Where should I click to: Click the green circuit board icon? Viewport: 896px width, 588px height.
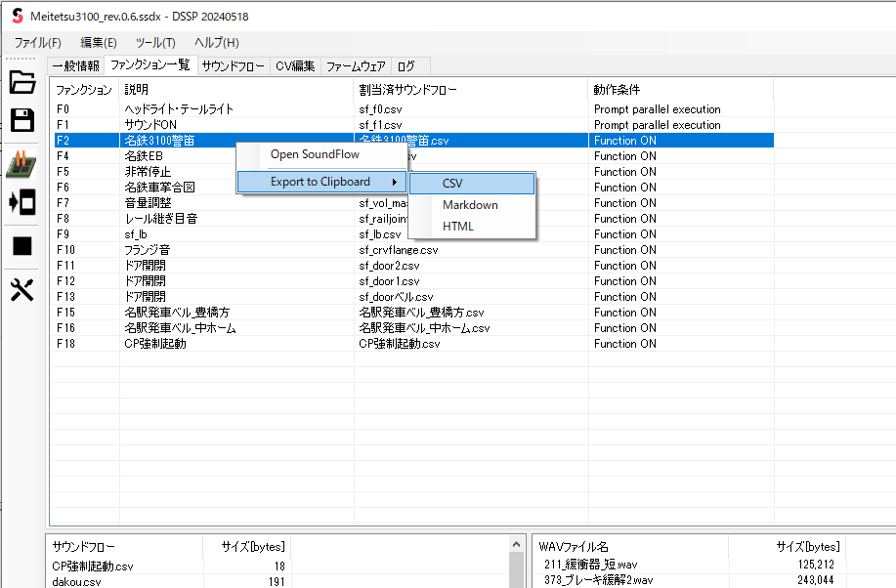pyautogui.click(x=21, y=164)
